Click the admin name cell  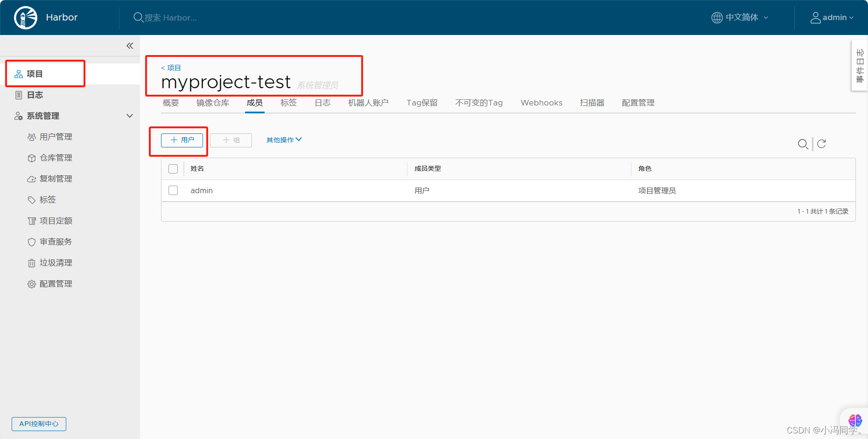coord(202,190)
